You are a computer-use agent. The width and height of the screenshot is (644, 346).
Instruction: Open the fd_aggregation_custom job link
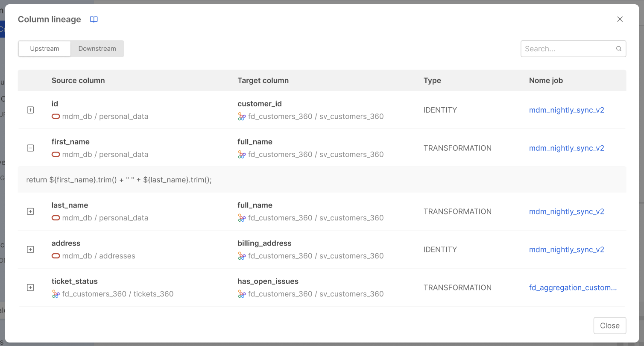[x=573, y=287]
